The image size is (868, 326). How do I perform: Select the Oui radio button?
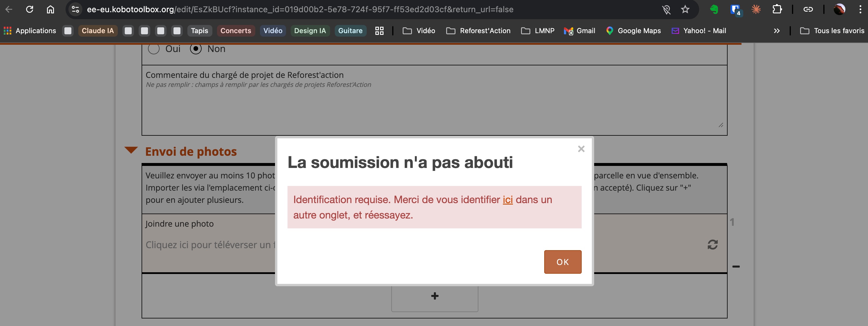coord(154,49)
